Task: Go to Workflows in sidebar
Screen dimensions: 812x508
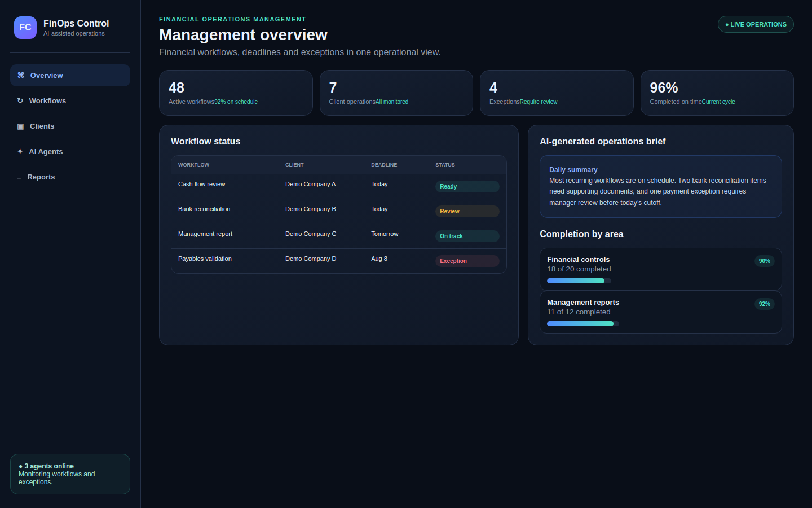Action: [x=70, y=100]
